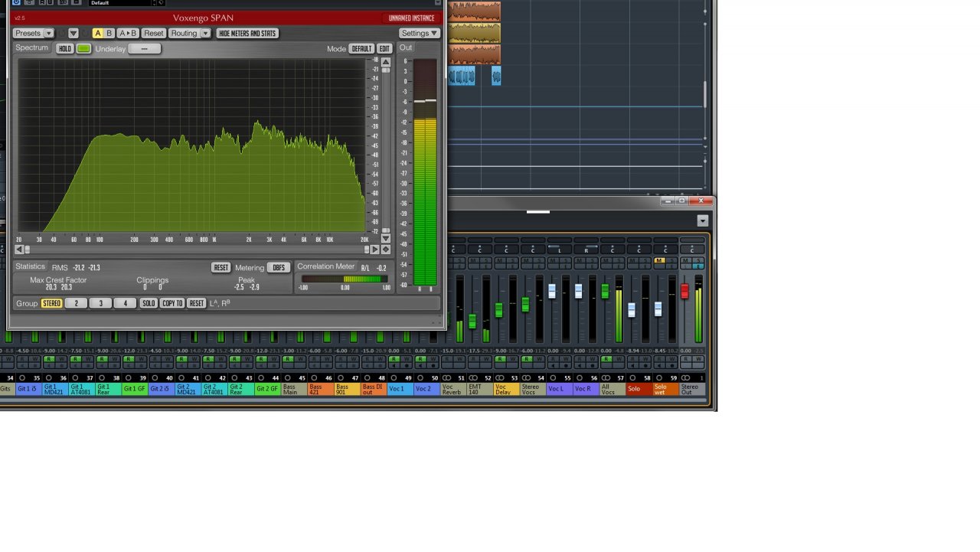Click the Unnamed Instance label

(x=411, y=18)
